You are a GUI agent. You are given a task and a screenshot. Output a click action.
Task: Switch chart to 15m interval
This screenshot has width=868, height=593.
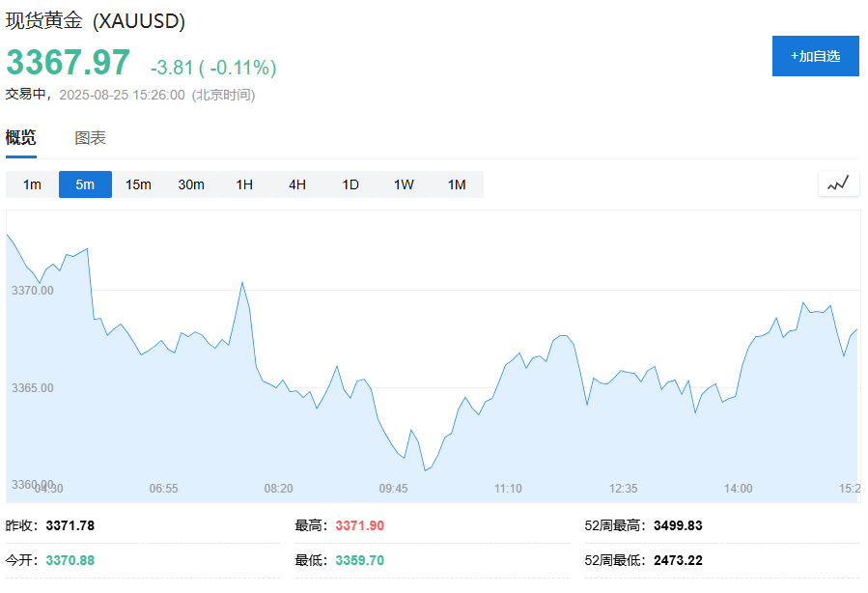(x=138, y=184)
